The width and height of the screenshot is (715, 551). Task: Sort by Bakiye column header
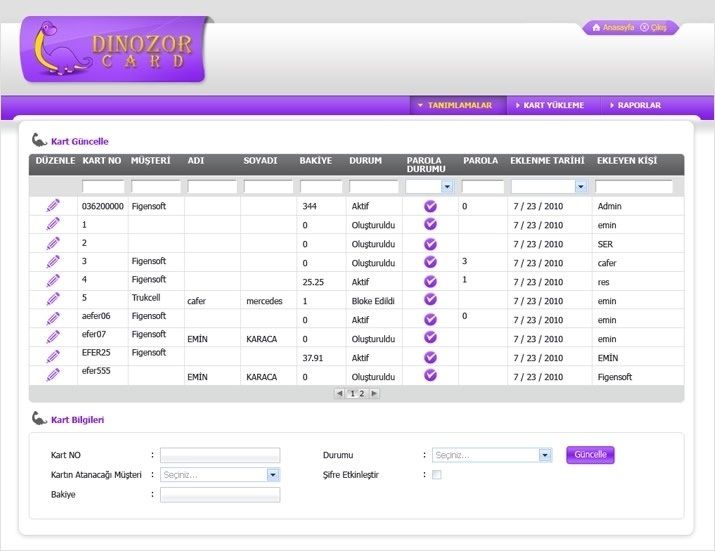pyautogui.click(x=316, y=161)
